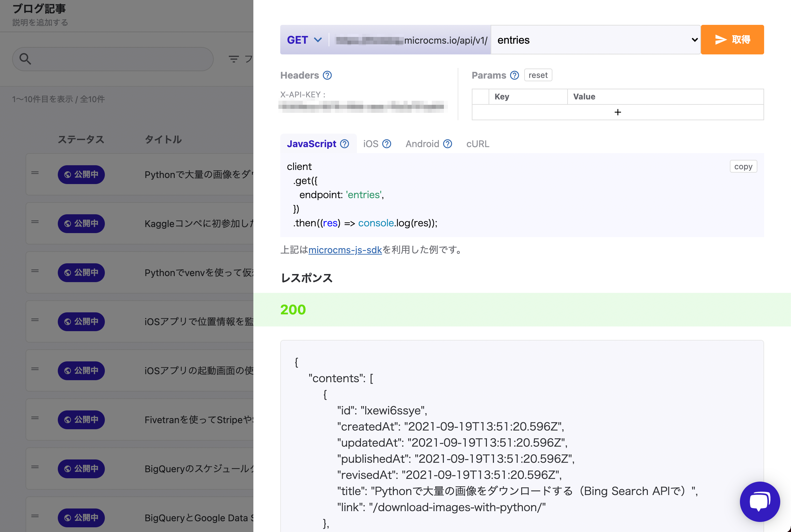Click the Params help question icon
791x532 pixels.
pos(514,75)
